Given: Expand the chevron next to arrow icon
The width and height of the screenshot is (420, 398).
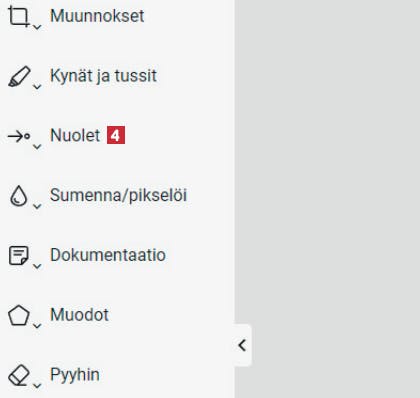Looking at the screenshot, I should pos(37,146).
